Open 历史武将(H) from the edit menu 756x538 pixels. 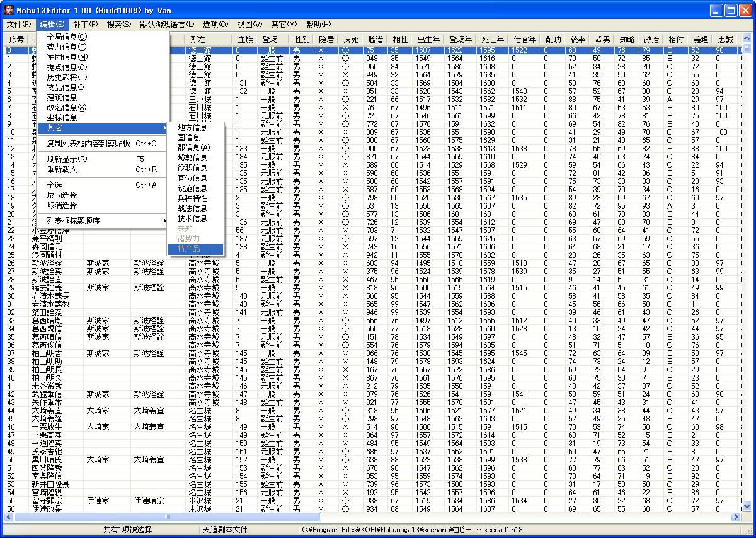[x=103, y=77]
